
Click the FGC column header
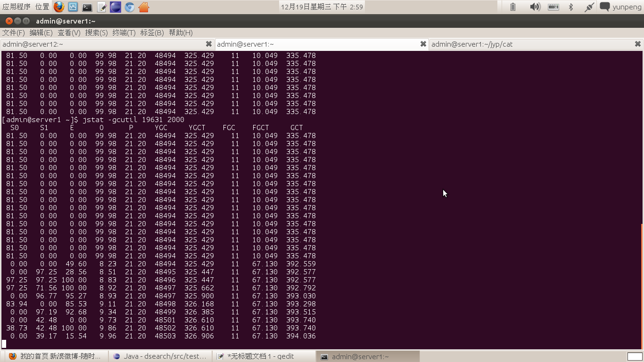[229, 128]
